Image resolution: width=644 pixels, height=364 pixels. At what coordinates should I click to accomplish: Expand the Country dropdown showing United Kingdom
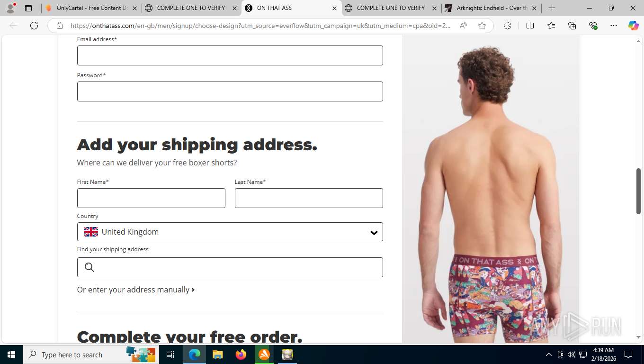click(230, 232)
